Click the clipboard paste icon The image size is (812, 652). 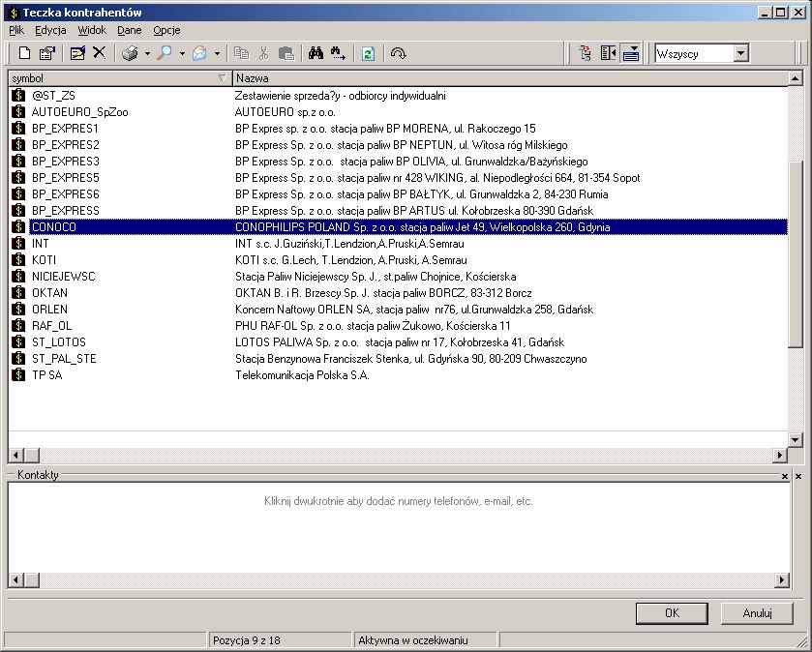pos(286,53)
